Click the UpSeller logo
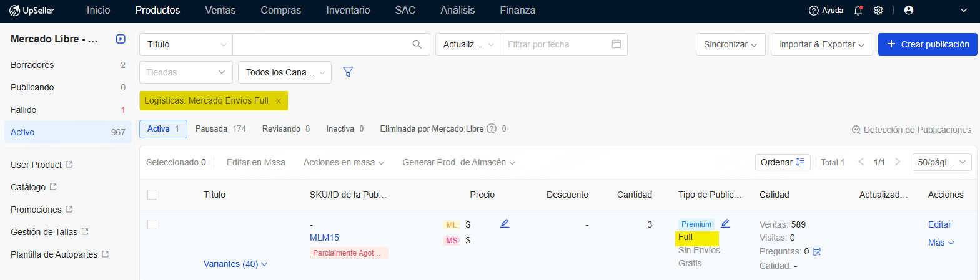Screen dimensions: 980x280 (32, 11)
